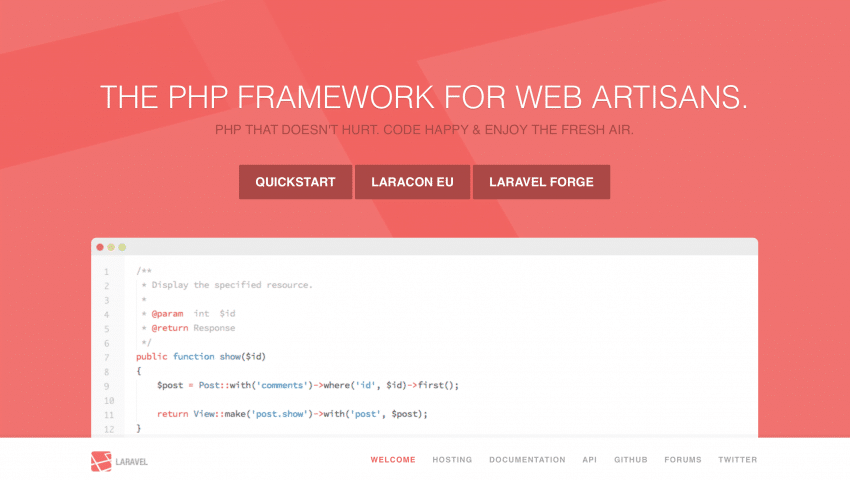Screen dimensions: 850x480
Task: Click yellow dot in code window
Action: click(111, 247)
